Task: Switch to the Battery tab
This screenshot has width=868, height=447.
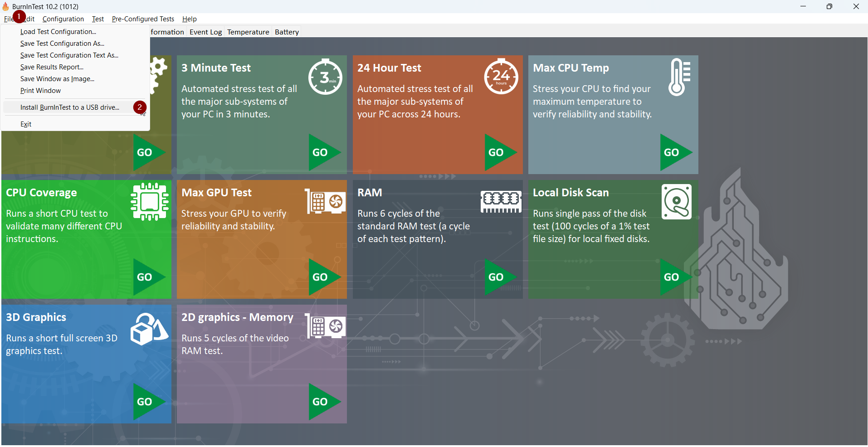Action: (287, 32)
